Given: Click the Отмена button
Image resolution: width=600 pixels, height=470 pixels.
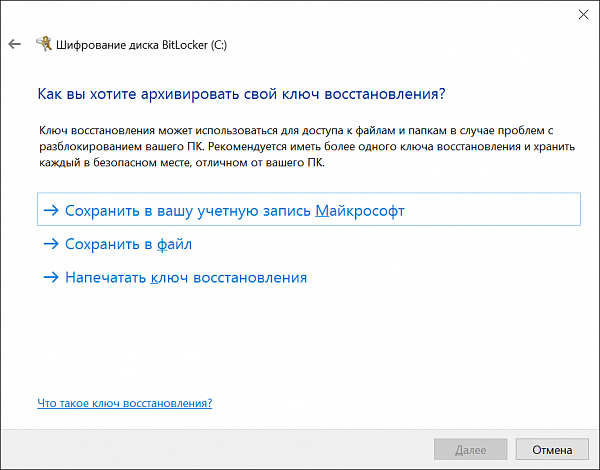Looking at the screenshot, I should (552, 449).
